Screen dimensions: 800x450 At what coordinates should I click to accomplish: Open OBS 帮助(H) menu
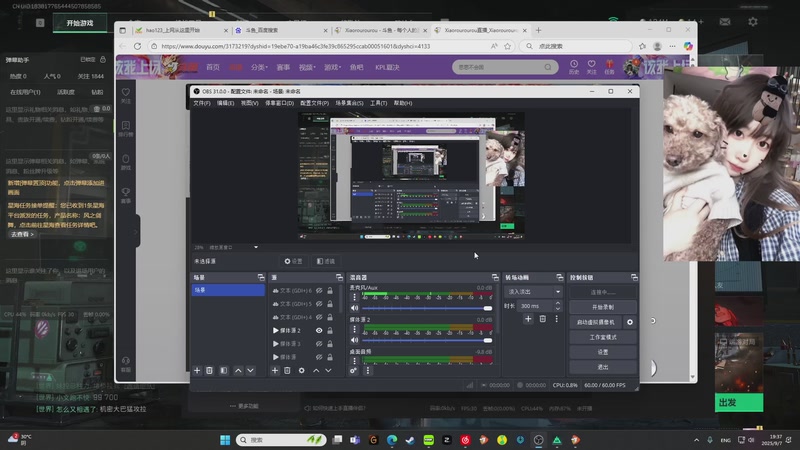pyautogui.click(x=403, y=103)
